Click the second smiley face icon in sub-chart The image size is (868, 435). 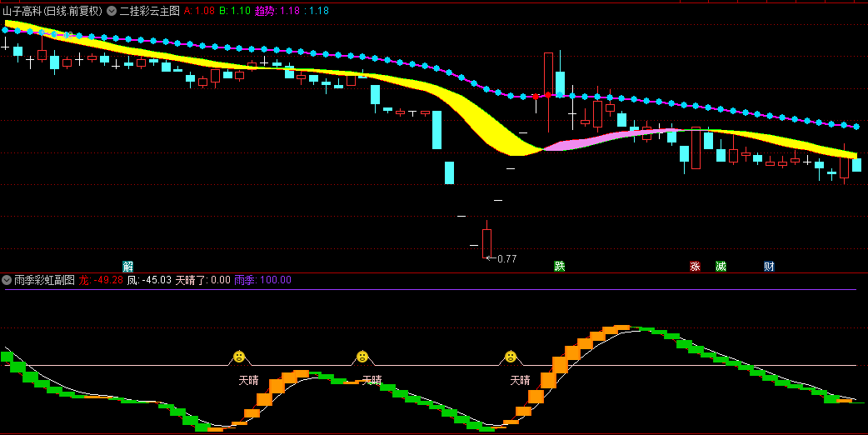(x=362, y=357)
